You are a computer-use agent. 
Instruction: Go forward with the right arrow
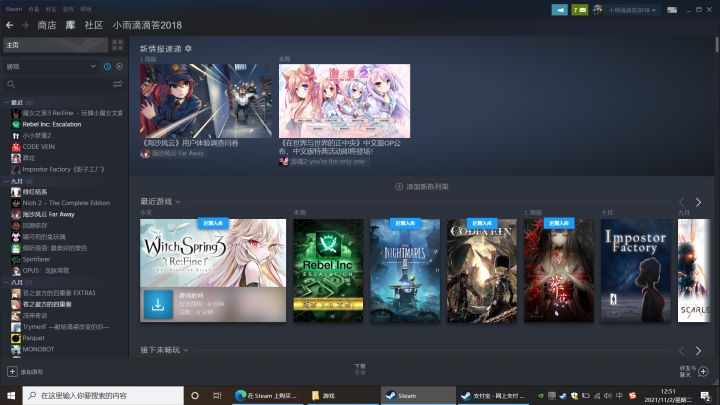tap(25, 25)
